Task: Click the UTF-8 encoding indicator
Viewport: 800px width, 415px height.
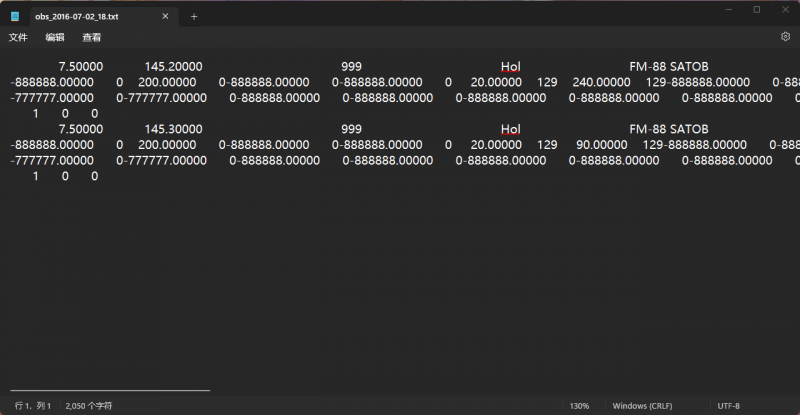Action: click(x=728, y=406)
